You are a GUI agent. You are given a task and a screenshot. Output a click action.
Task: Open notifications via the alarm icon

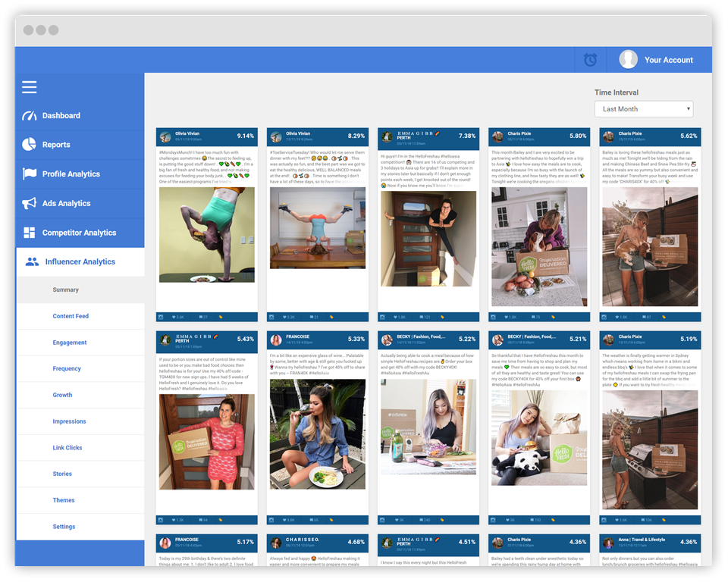[x=591, y=59]
